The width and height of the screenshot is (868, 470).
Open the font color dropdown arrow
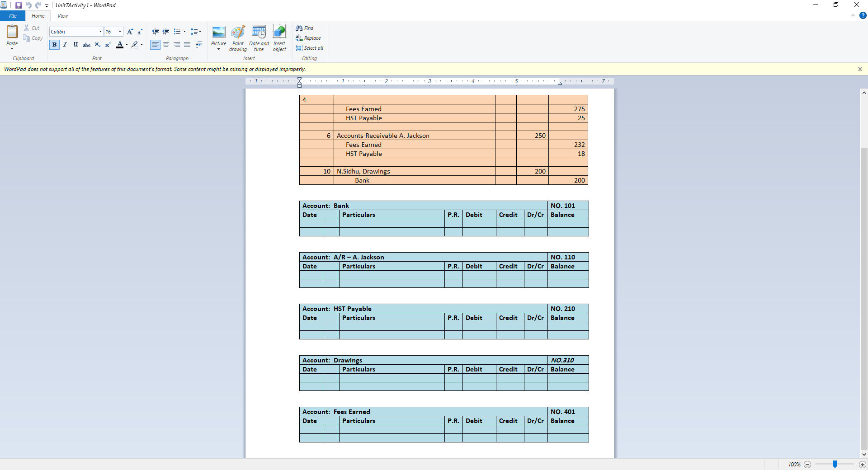point(127,45)
